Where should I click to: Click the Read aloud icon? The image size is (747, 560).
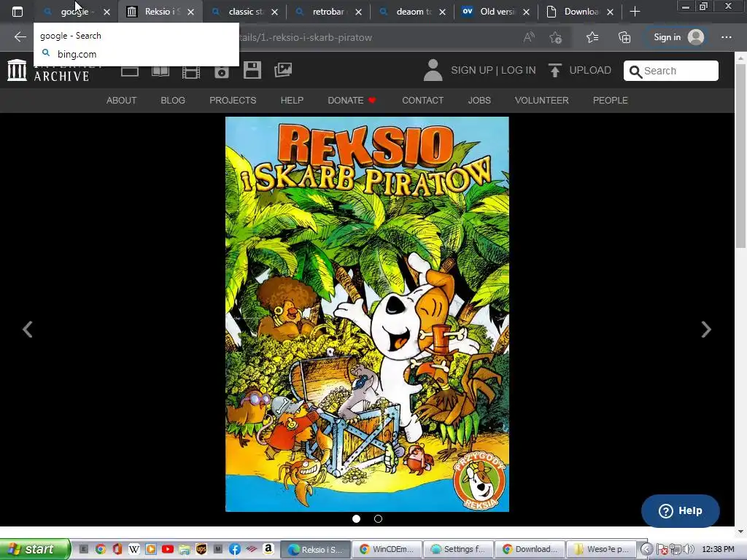(529, 37)
